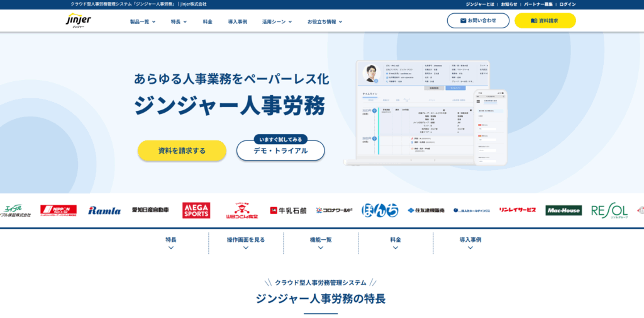
Task: Jump to 料金 via the anchor tab row
Action: coord(396,242)
